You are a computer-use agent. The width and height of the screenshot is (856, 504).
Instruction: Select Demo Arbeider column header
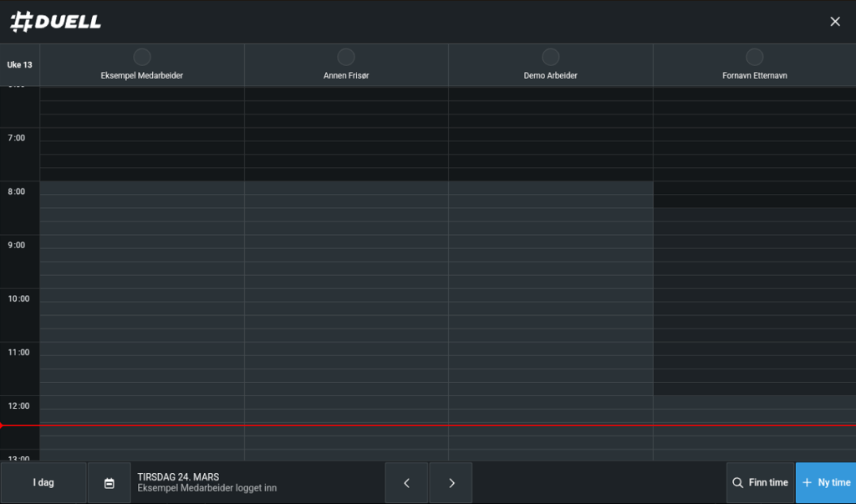tap(550, 75)
